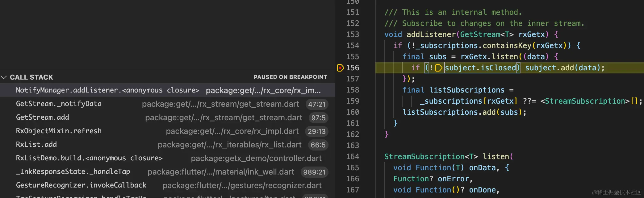
Task: Click listSubscriptions.add(subs) on line 160
Action: tap(462, 112)
